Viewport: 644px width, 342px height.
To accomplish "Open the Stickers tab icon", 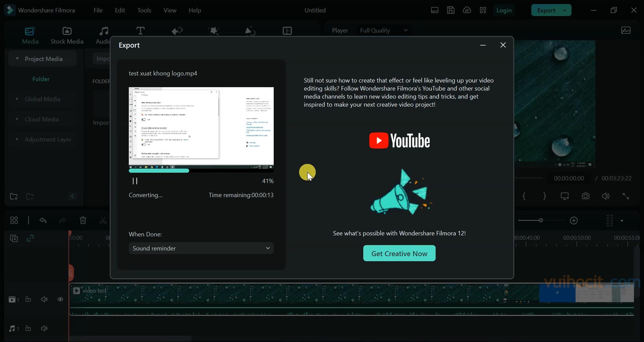I will point(250,31).
